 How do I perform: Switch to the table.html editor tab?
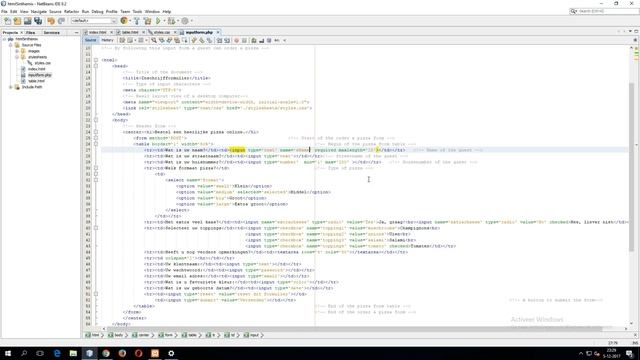(x=130, y=32)
